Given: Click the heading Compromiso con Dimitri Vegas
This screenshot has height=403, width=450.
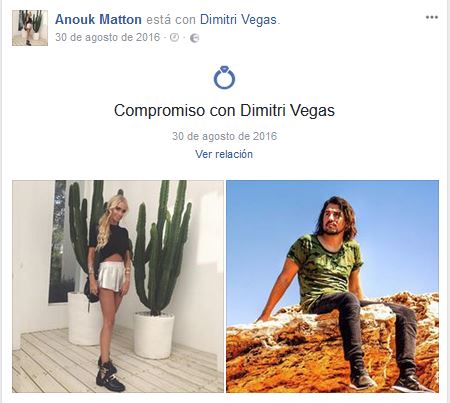Looking at the screenshot, I should pyautogui.click(x=224, y=110).
